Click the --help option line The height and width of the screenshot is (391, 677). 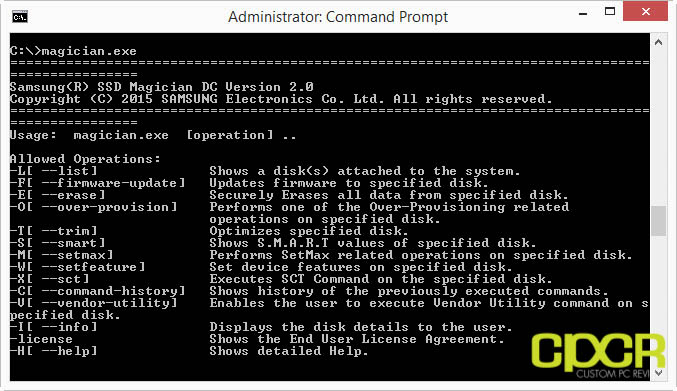[x=189, y=351]
